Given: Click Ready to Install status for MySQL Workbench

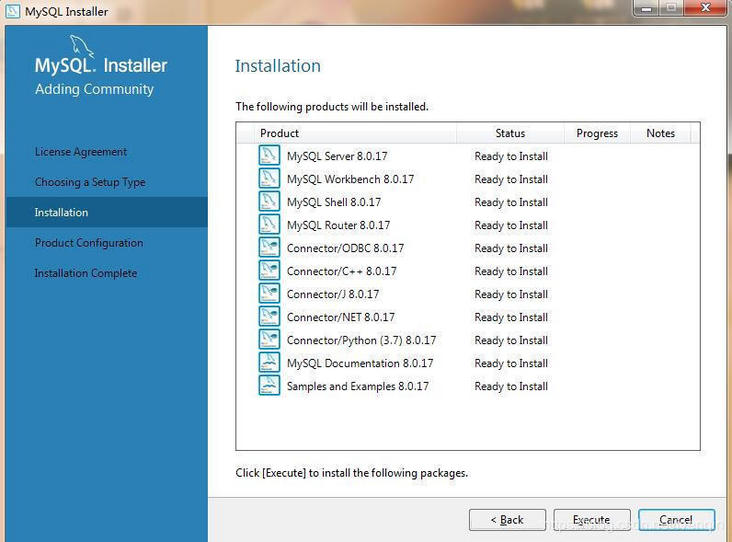Looking at the screenshot, I should coord(511,179).
